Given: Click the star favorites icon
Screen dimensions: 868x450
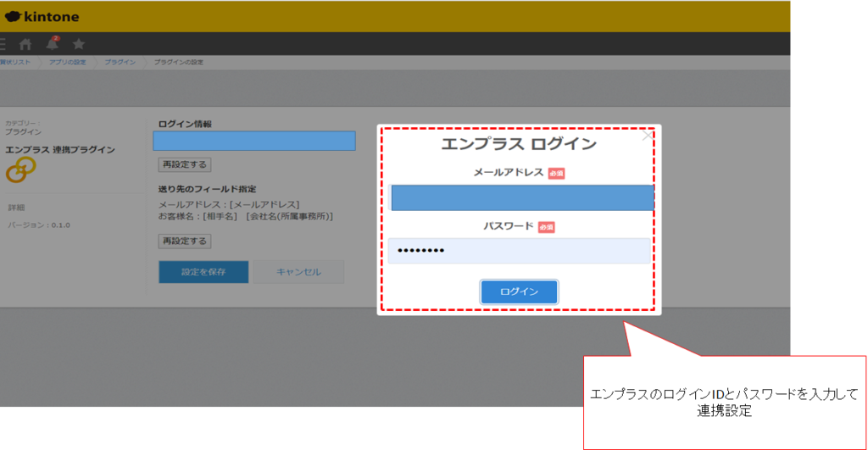Looking at the screenshot, I should (79, 44).
